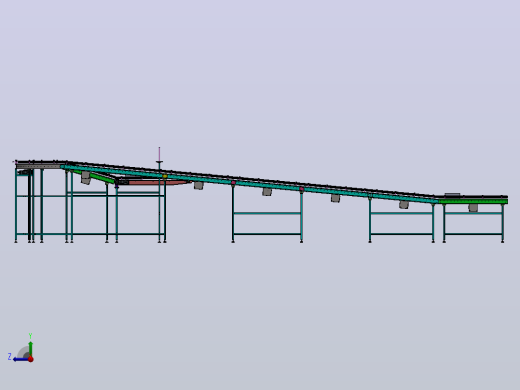Select the gray box on the conveyor's right end
The height and width of the screenshot is (390, 520).
pos(452,194)
